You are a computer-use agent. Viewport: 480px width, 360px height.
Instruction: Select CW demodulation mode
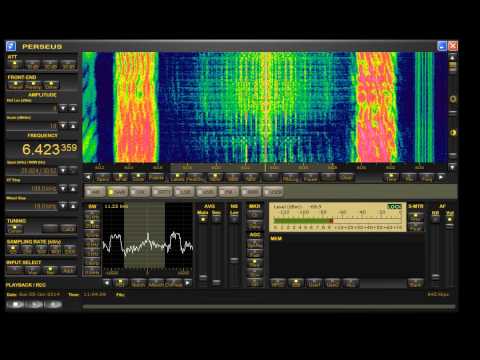[x=139, y=192]
